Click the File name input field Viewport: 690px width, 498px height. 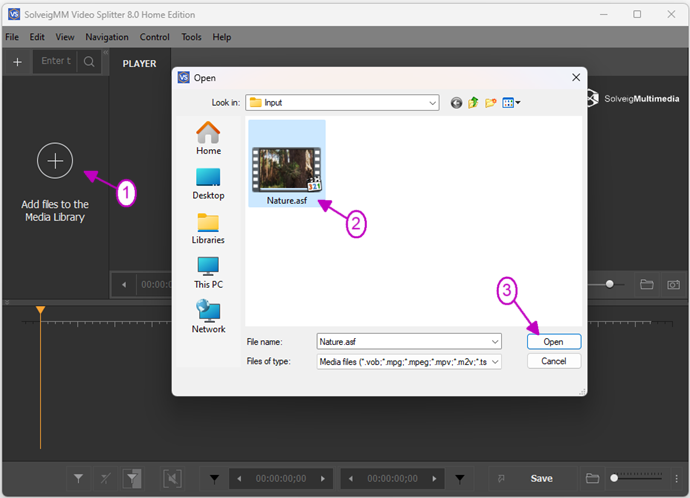[403, 342]
